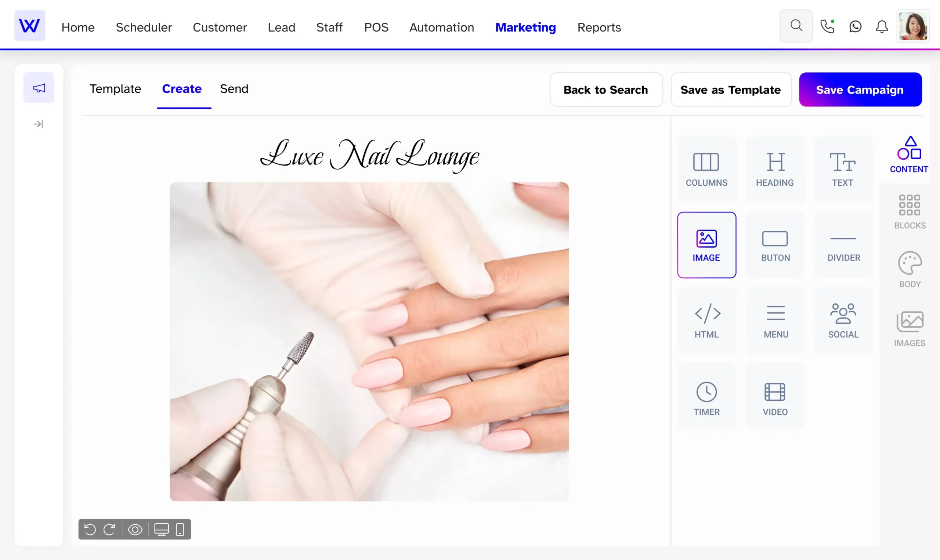Select the Button content element
Image resolution: width=940 pixels, height=560 pixels.
tap(775, 245)
